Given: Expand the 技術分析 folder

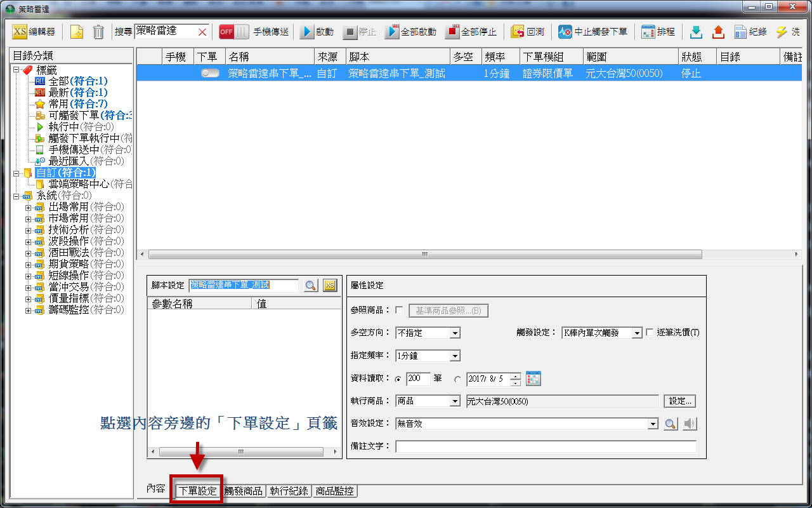Looking at the screenshot, I should pyautogui.click(x=28, y=230).
